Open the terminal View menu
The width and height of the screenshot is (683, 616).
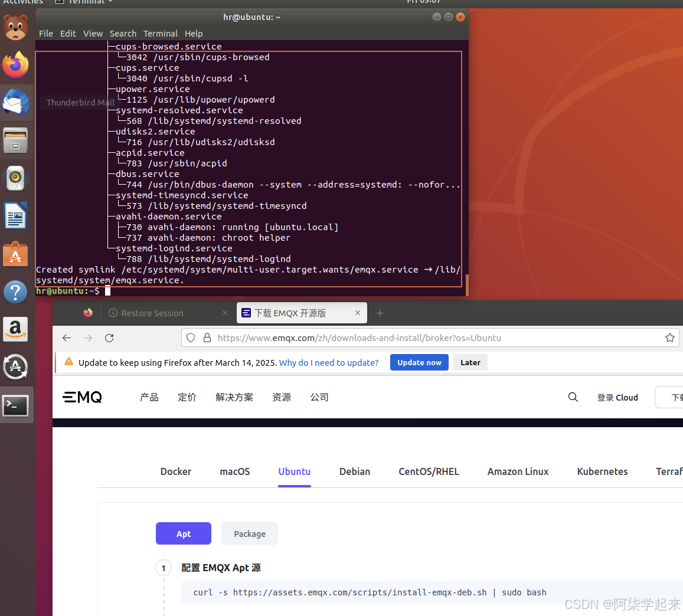tap(93, 34)
